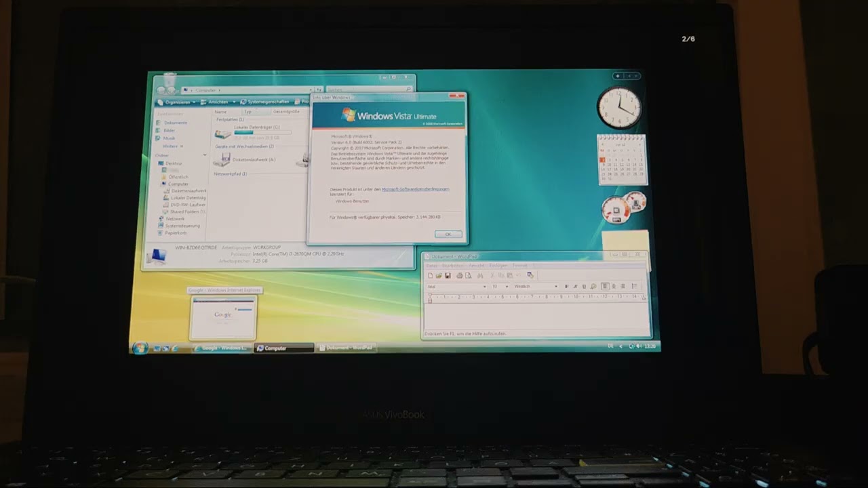This screenshot has height=488, width=868.
Task: Click the Weitere link in the sidebar
Action: click(x=172, y=146)
